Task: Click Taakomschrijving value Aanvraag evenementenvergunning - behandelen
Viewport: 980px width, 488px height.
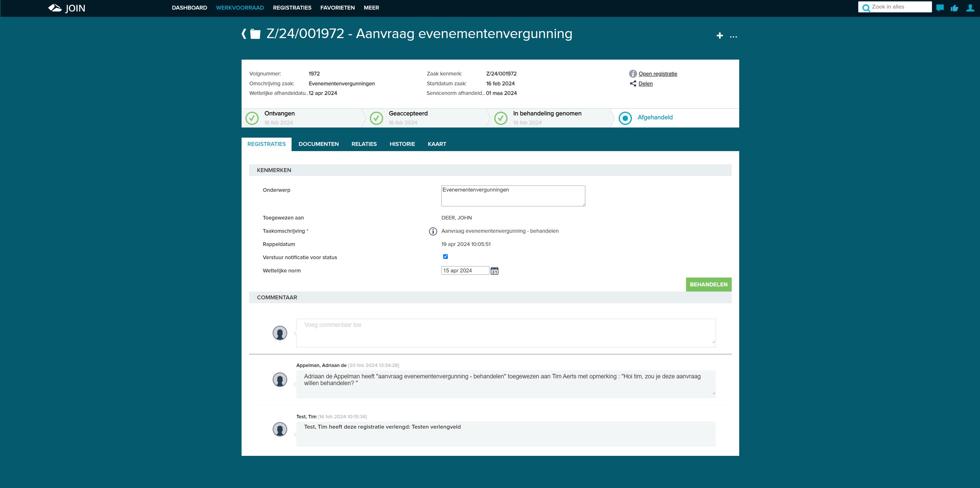Action: pos(500,231)
